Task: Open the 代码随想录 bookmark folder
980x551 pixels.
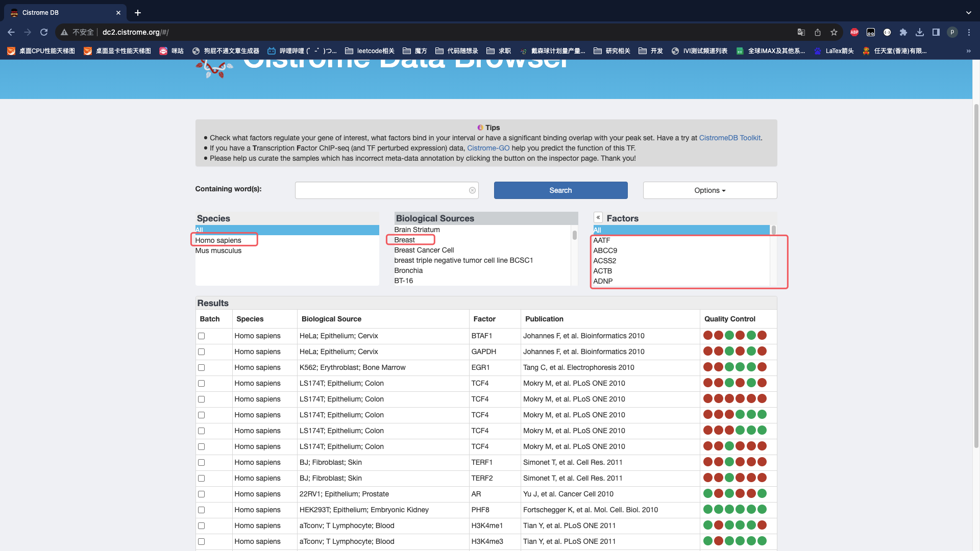Action: (457, 51)
